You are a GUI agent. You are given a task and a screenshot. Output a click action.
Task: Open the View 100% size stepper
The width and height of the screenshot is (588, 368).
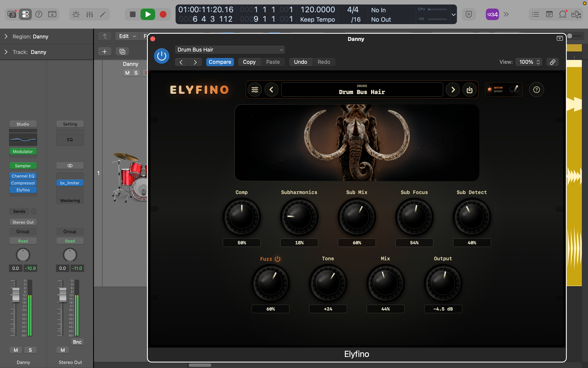point(529,62)
